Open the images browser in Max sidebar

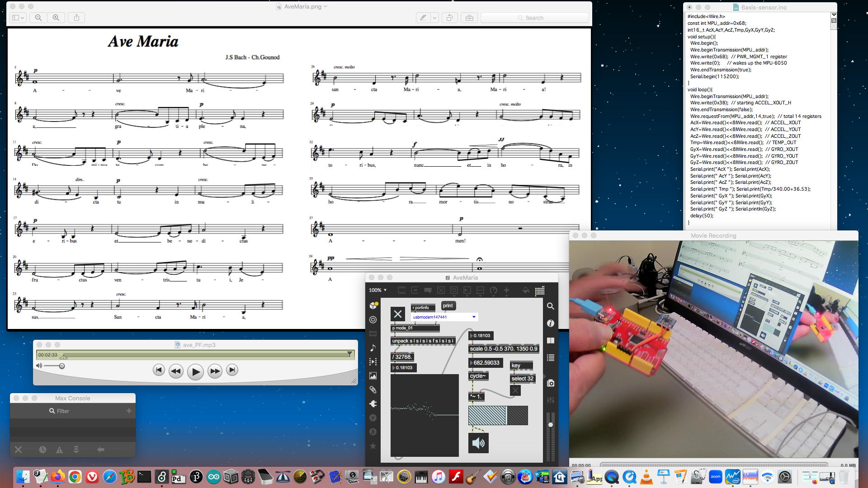point(373,375)
